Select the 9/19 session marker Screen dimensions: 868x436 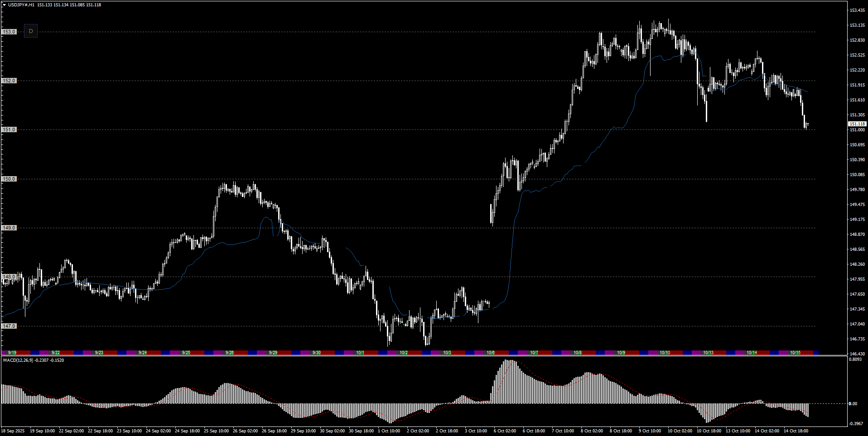(12, 352)
